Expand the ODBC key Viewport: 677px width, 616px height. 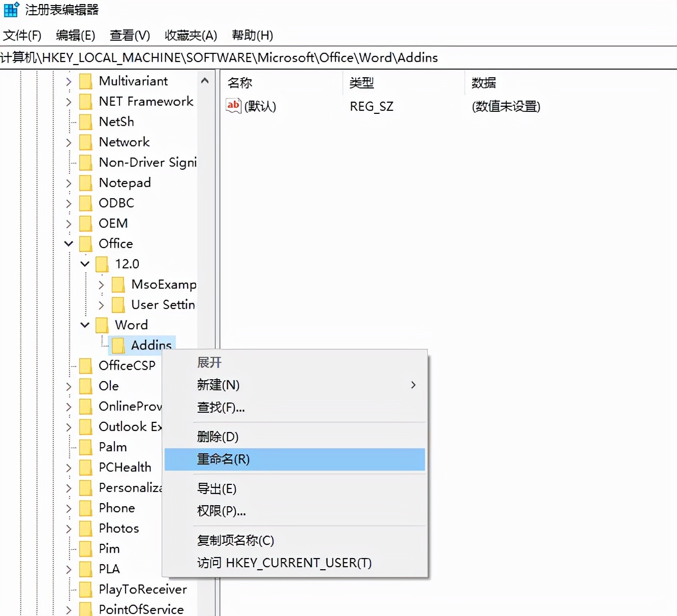(69, 203)
